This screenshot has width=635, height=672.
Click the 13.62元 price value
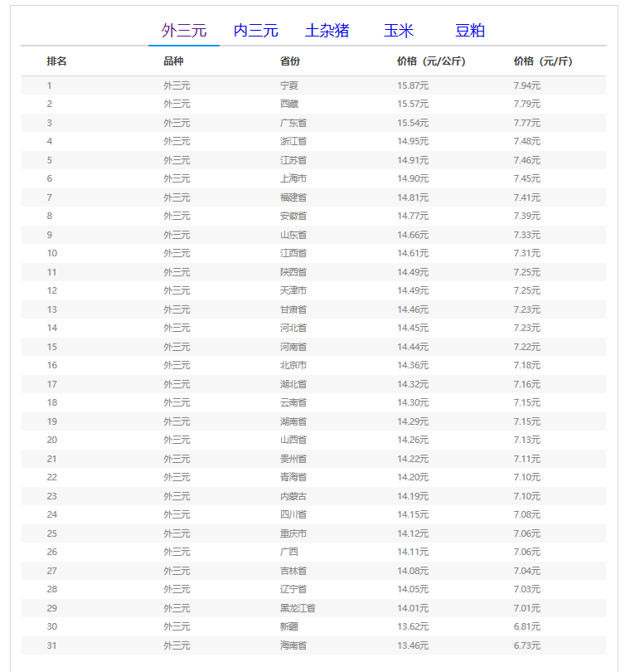click(413, 626)
